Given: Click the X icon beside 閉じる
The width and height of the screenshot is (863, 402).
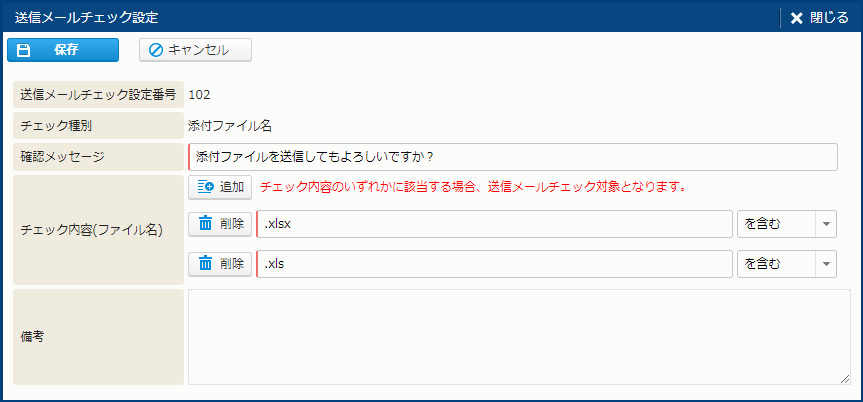Looking at the screenshot, I should [797, 18].
